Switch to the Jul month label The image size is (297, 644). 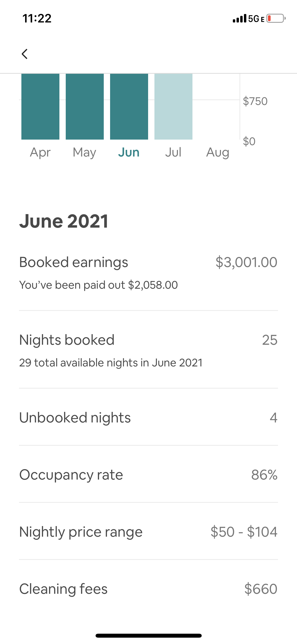pos(173,153)
